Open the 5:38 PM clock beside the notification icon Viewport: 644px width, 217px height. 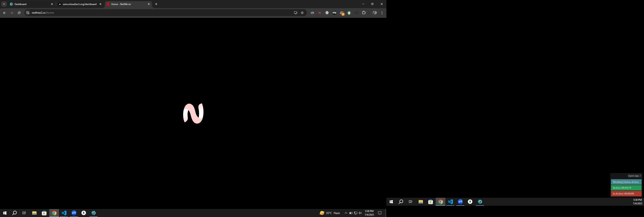click(x=369, y=213)
